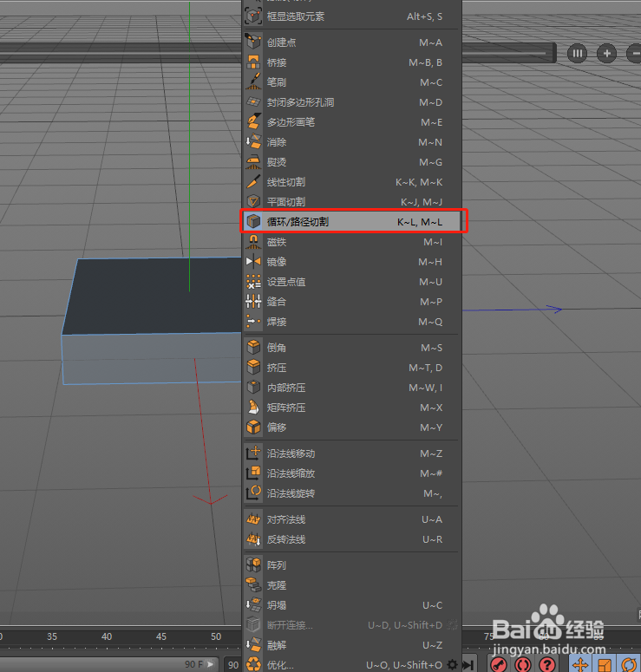Screen dimensions: 641x672
Task: Activate the 笔刷 brush tool
Action: pyautogui.click(x=351, y=82)
